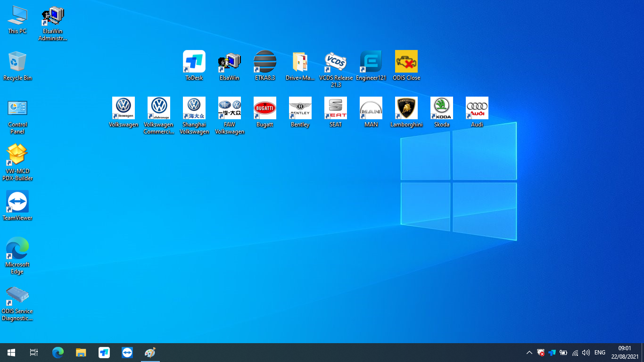
Task: Select the Lamborghini desktop shortcut
Action: coord(406,108)
